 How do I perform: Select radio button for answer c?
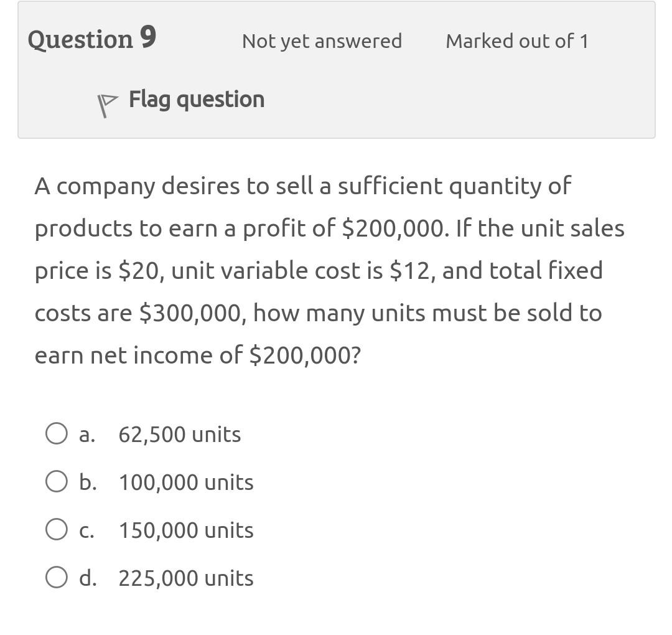[57, 529]
